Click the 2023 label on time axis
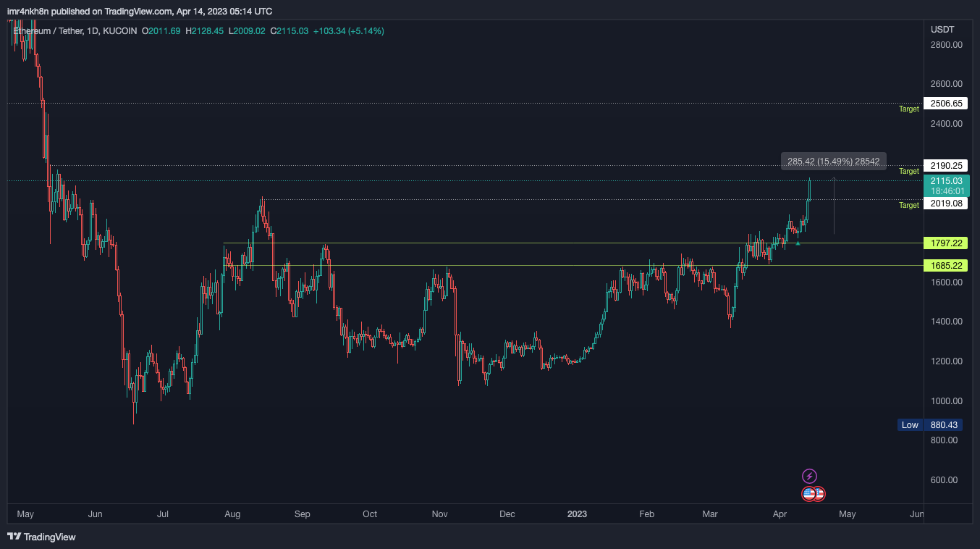 577,514
